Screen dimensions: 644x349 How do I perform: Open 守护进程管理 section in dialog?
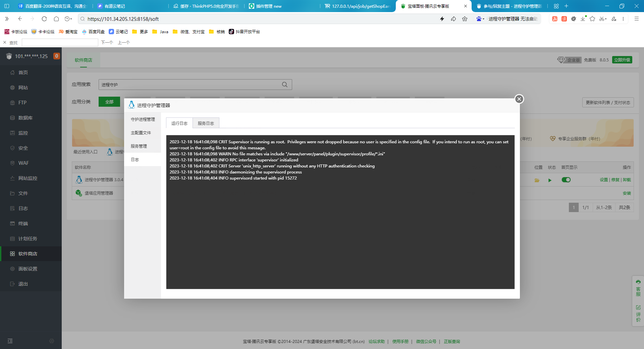[x=143, y=119]
